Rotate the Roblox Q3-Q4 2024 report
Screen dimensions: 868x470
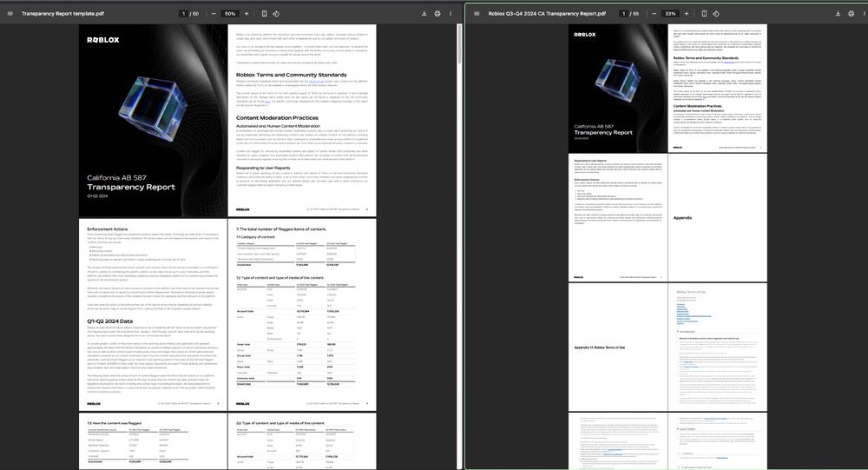tap(716, 13)
